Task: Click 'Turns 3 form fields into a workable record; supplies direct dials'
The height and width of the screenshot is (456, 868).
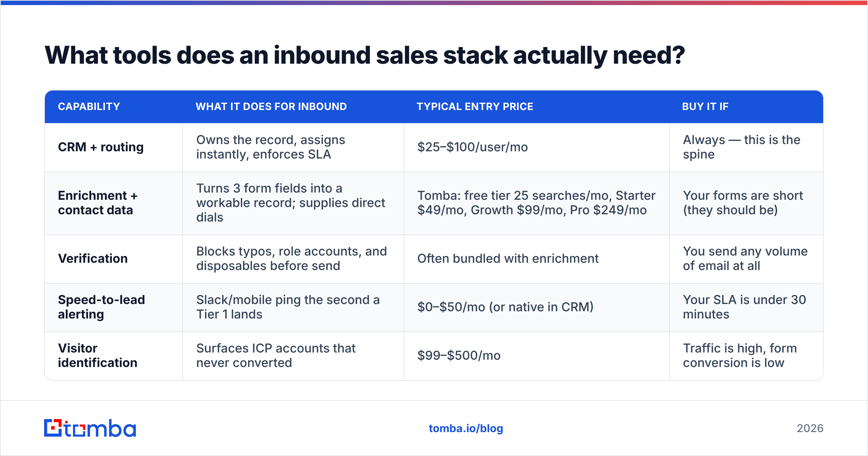Action: pos(291,203)
